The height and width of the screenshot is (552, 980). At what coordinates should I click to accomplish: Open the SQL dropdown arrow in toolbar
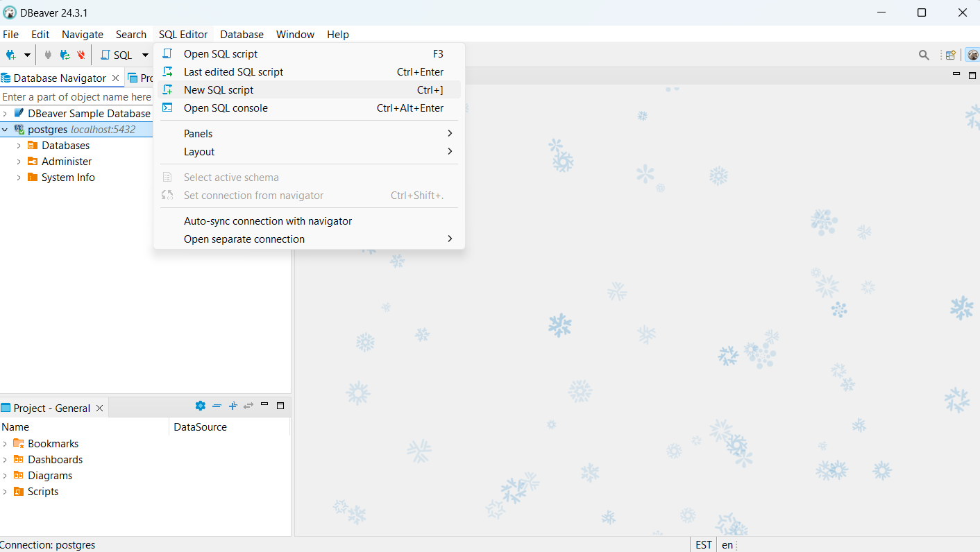click(145, 54)
